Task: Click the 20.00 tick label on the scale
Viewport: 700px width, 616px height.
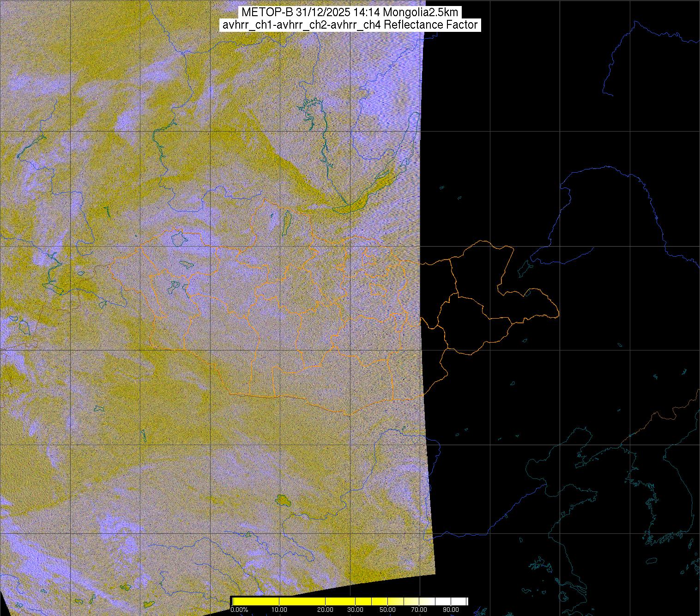Action: pos(326,610)
